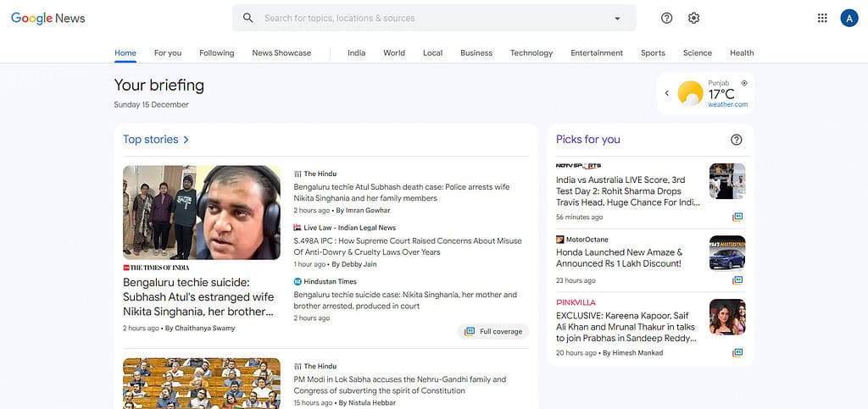Image resolution: width=868 pixels, height=409 pixels.
Task: Click the Times of India source logo
Action: [x=156, y=268]
